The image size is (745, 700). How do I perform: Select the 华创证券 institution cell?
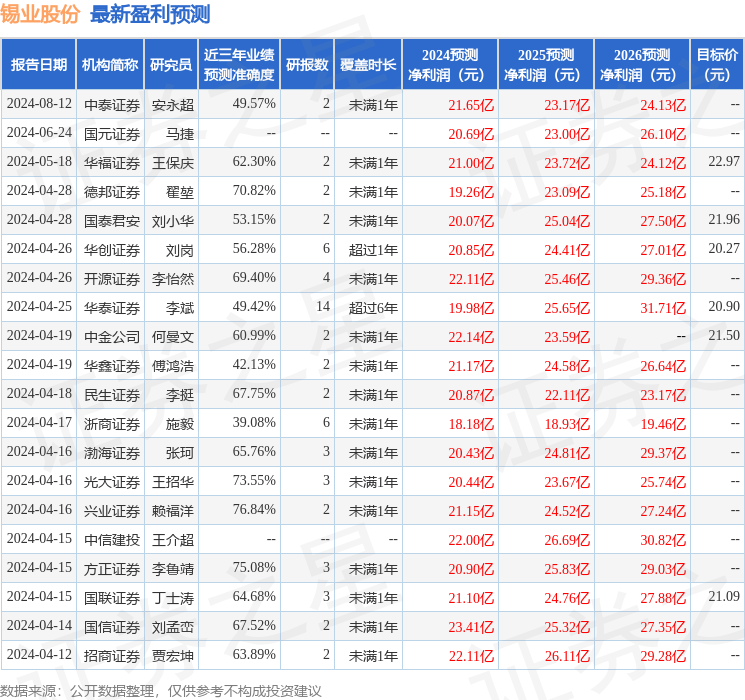pyautogui.click(x=112, y=250)
